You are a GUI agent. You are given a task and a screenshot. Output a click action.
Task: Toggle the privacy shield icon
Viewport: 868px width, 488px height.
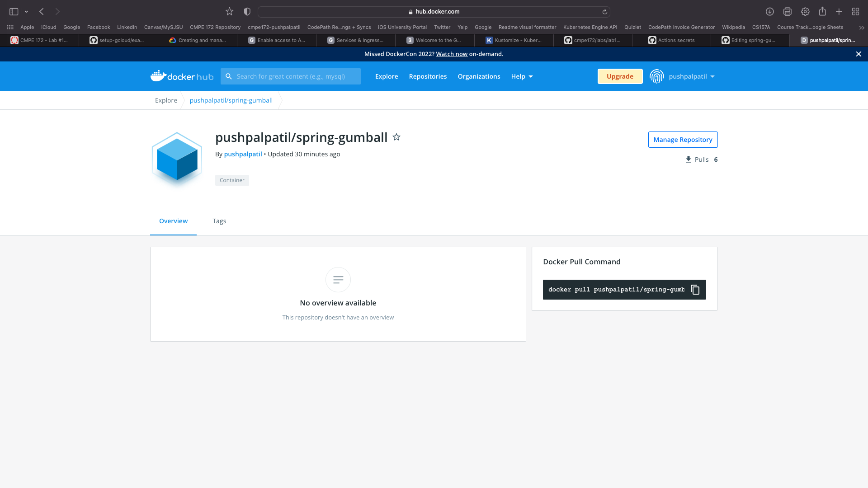247,11
